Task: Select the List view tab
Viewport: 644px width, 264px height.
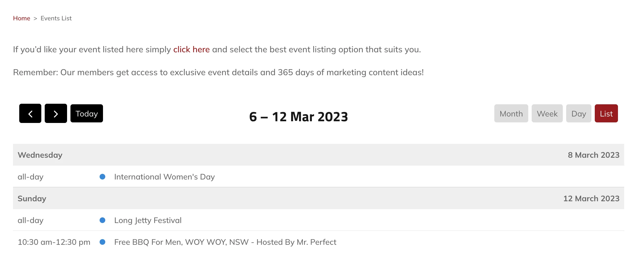Action: tap(606, 114)
